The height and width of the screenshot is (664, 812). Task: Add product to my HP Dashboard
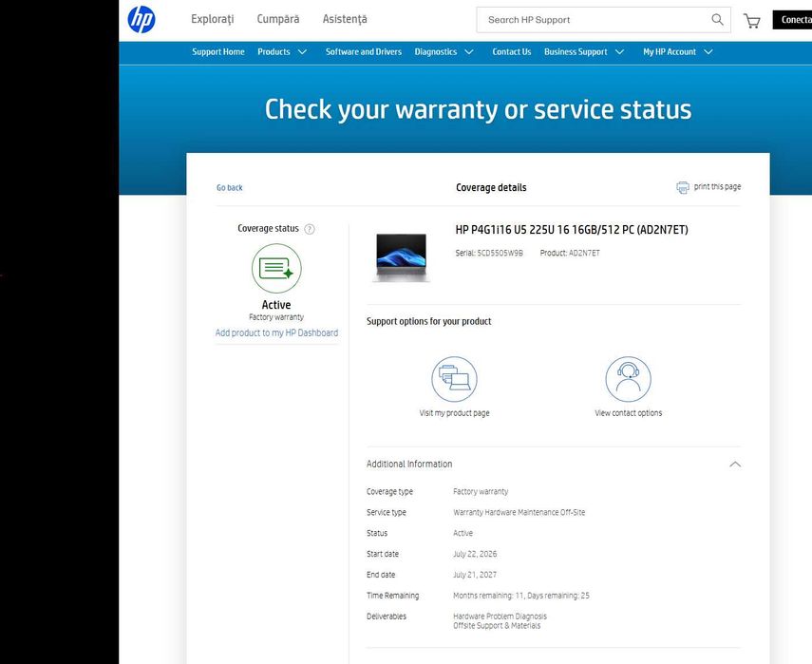tap(276, 332)
